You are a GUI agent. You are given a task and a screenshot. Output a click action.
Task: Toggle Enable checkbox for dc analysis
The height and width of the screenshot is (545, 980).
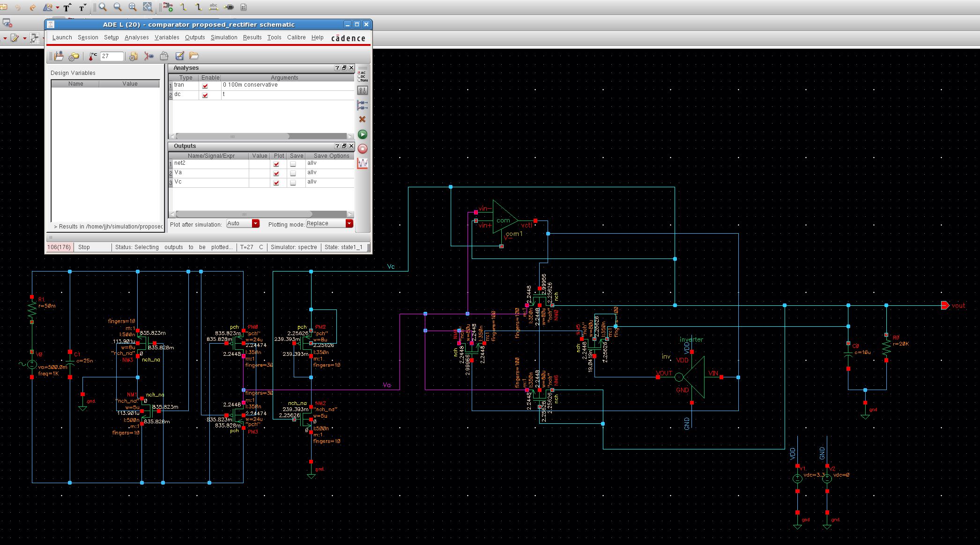tap(205, 95)
